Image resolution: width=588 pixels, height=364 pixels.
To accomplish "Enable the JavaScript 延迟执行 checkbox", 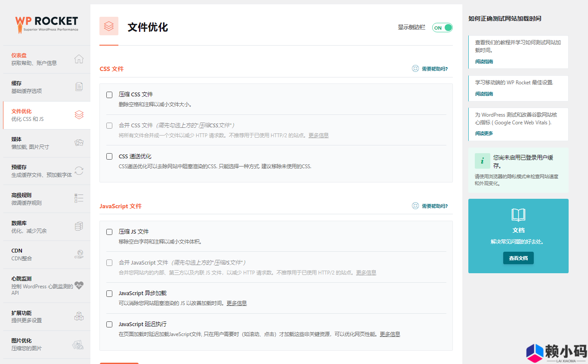I will pos(109,324).
